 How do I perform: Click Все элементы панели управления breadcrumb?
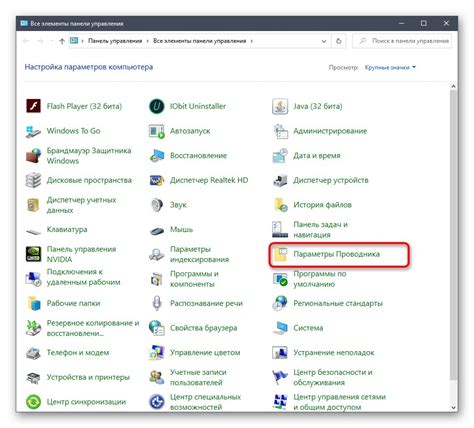click(199, 41)
